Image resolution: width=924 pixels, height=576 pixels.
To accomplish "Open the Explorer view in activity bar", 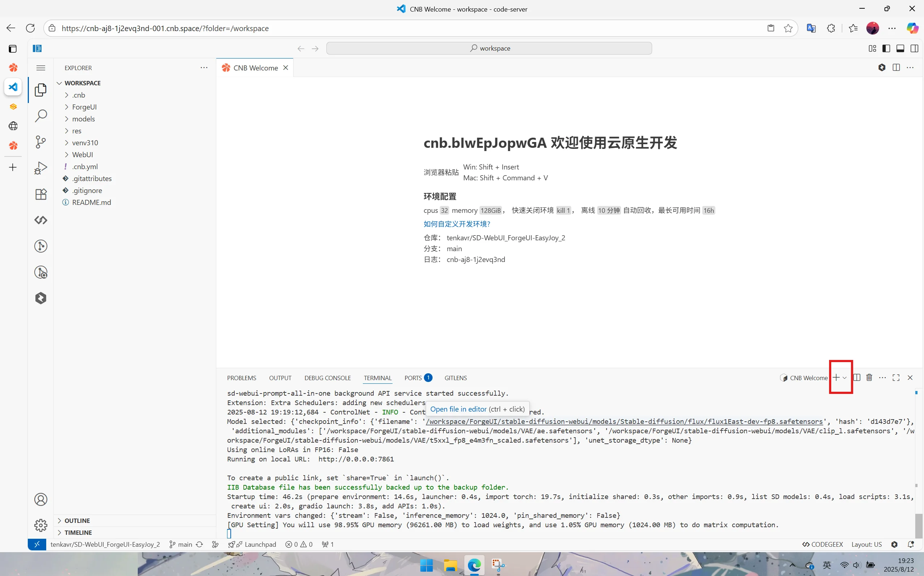I will (x=41, y=90).
